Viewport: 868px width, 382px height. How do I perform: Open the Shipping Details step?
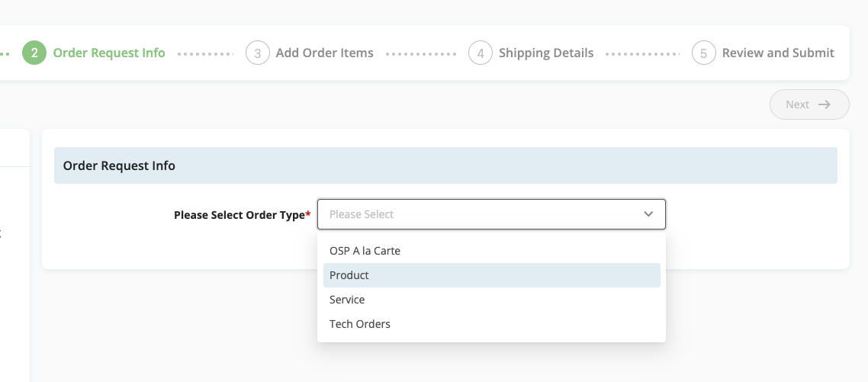click(x=532, y=53)
